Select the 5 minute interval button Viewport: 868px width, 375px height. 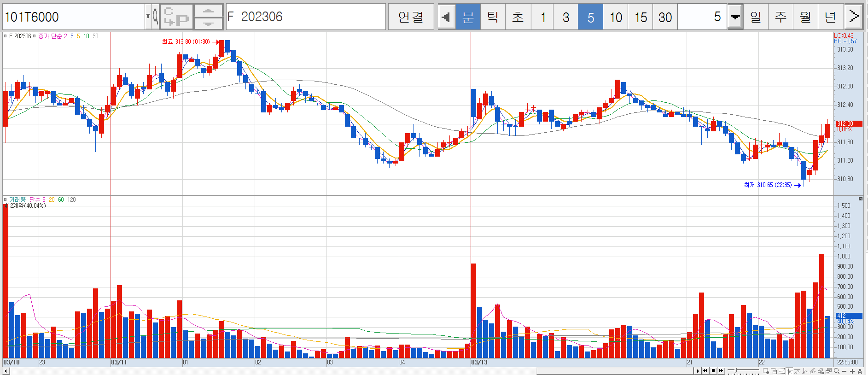click(590, 17)
